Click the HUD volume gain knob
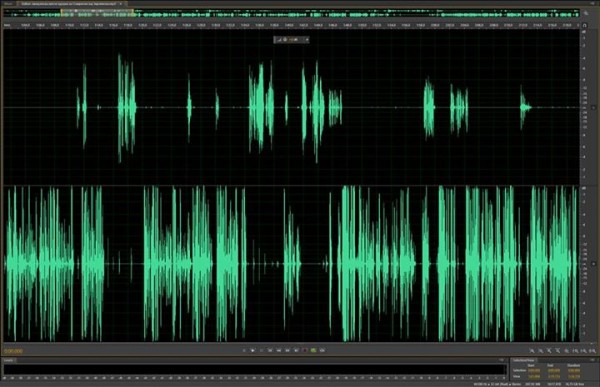The height and width of the screenshot is (387, 600). [x=285, y=39]
